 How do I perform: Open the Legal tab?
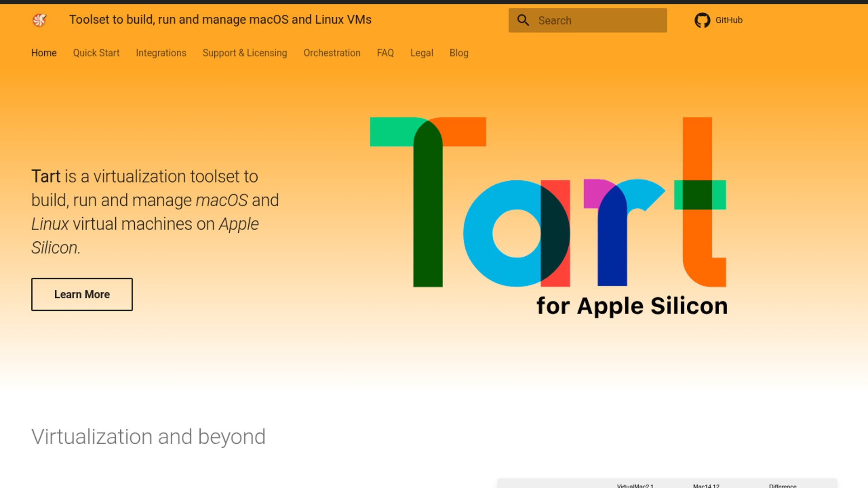421,53
